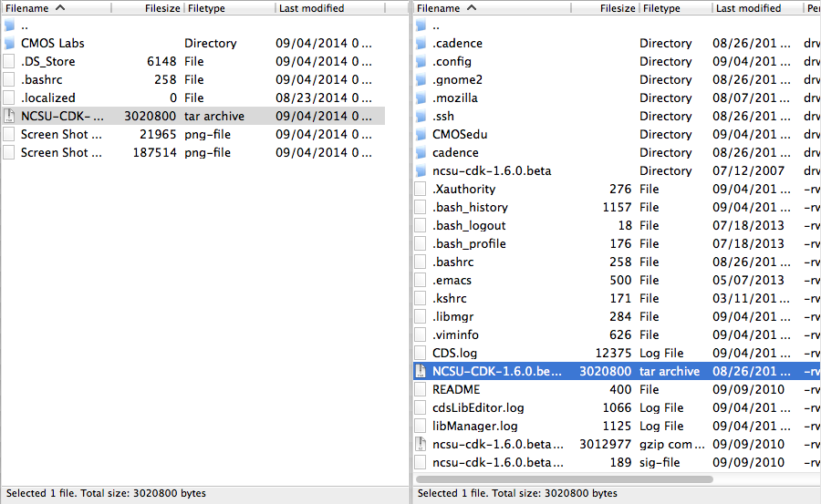The width and height of the screenshot is (821, 504).
Task: Sort remote pane by Filename column header
Action: 493,8
